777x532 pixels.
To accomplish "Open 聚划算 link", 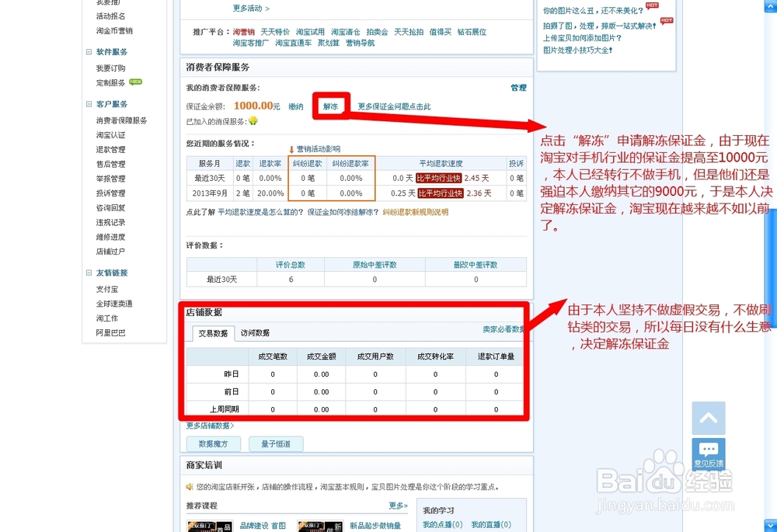I will pos(329,43).
